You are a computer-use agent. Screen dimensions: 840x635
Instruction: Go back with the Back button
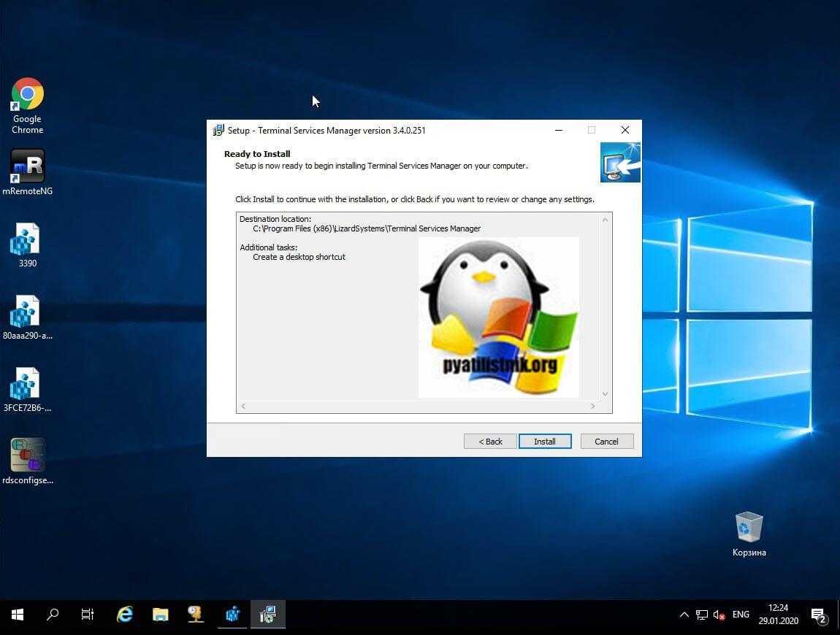[490, 442]
